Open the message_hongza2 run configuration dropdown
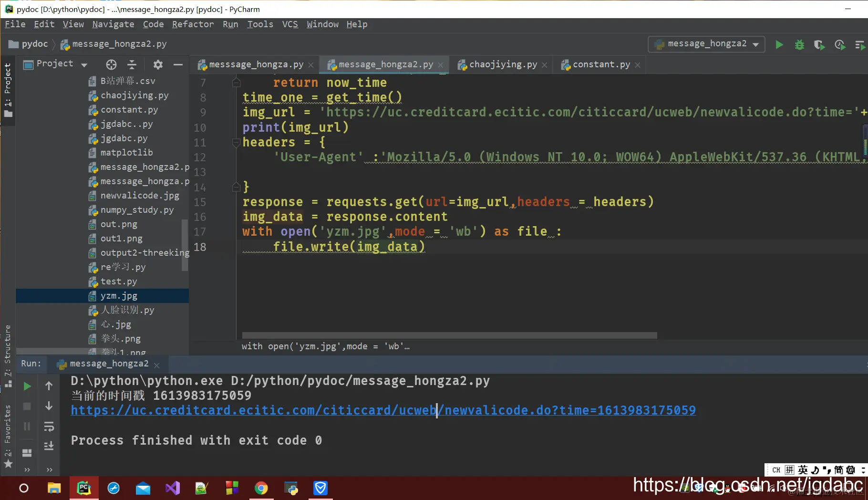Viewport: 868px width, 500px height. tap(707, 44)
